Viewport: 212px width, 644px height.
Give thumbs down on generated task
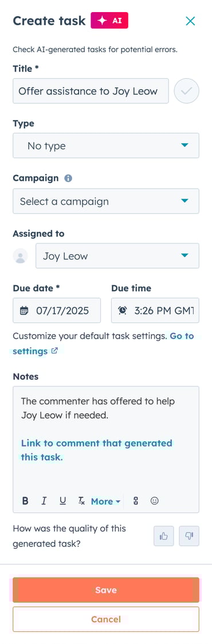pos(189,536)
